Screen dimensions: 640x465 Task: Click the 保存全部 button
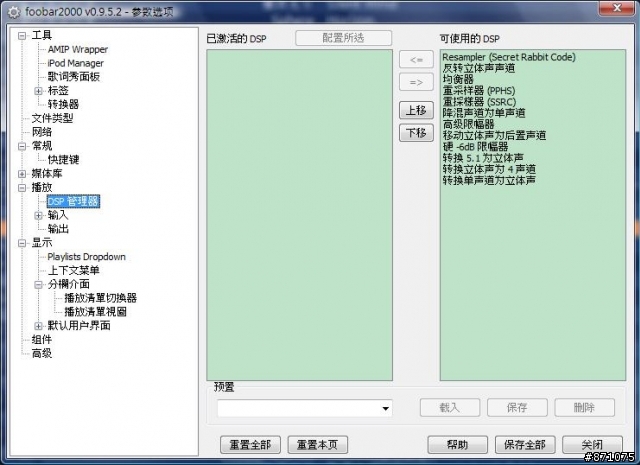pyautogui.click(x=525, y=445)
